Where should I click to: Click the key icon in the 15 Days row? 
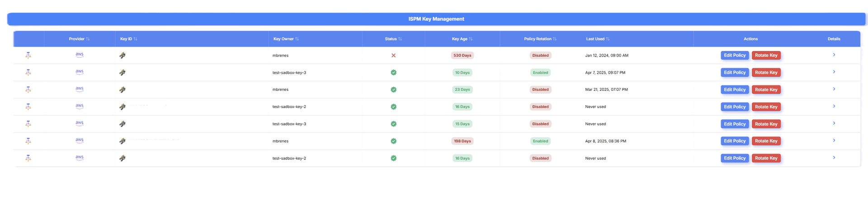point(123,124)
